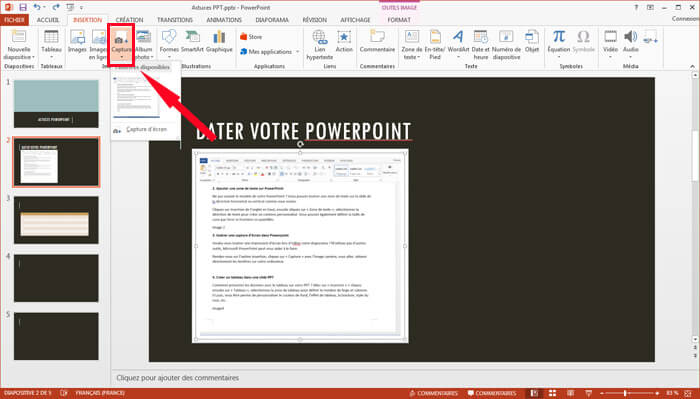Switch to the RÉVISION tab
The image size is (700, 399).
pyautogui.click(x=315, y=20)
